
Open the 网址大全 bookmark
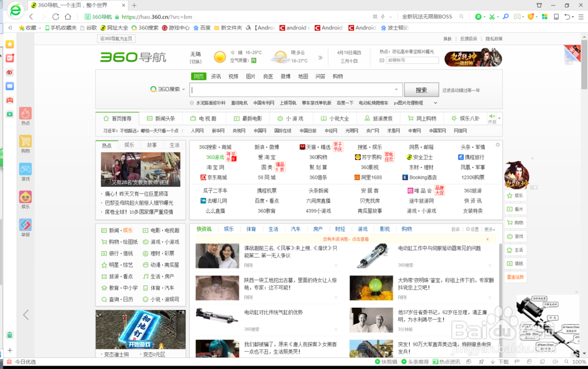coord(114,28)
